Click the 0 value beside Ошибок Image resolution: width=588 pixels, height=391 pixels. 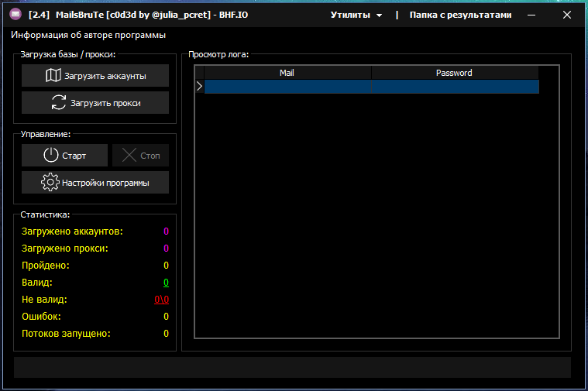(x=166, y=317)
